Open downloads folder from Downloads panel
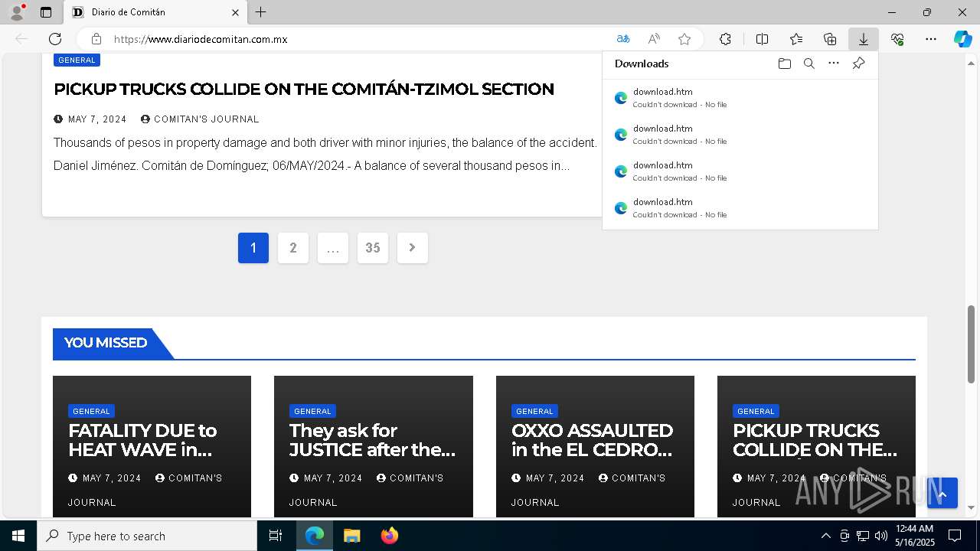 coord(785,64)
